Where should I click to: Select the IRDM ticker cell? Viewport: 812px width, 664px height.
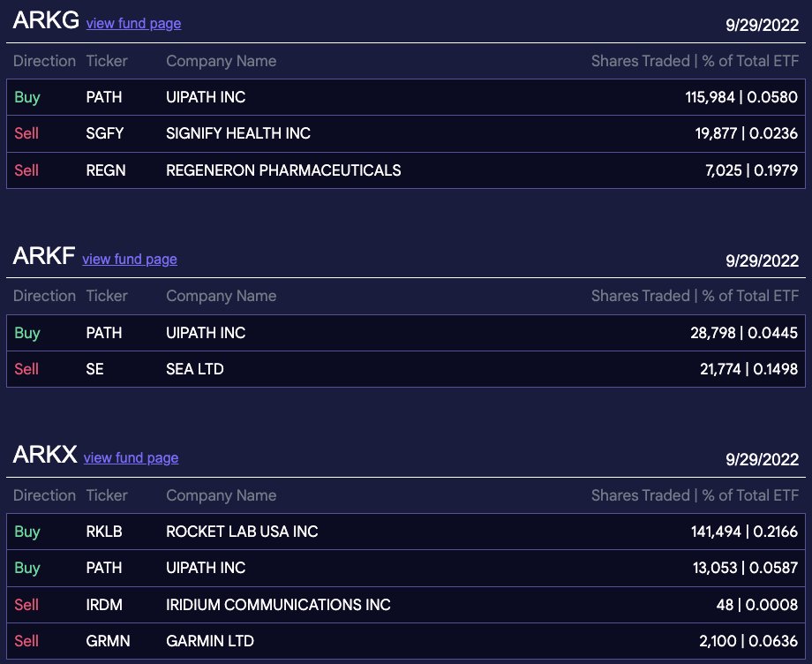pos(104,605)
